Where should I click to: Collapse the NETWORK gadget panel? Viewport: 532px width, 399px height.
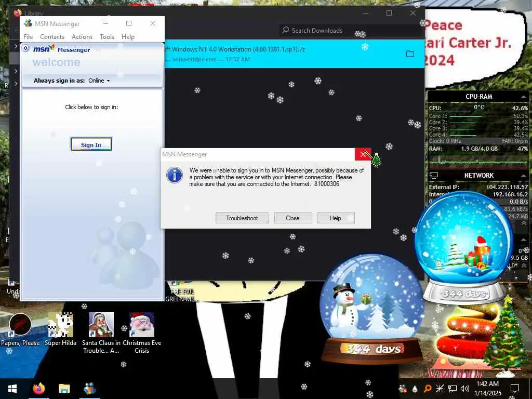[524, 176]
